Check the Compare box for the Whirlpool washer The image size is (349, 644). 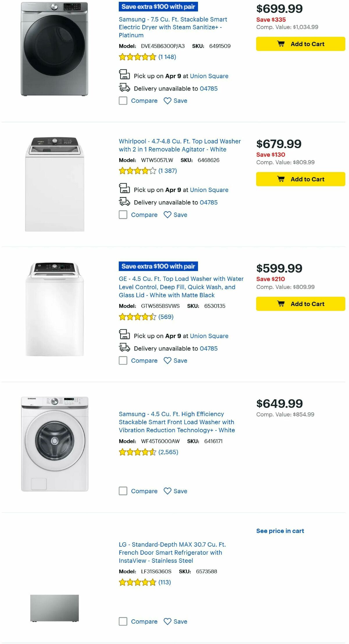pos(123,215)
